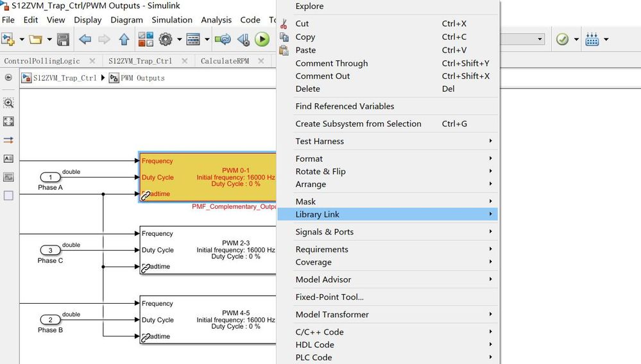The height and width of the screenshot is (364, 641).
Task: Open the Diagram menu
Action: 127,20
